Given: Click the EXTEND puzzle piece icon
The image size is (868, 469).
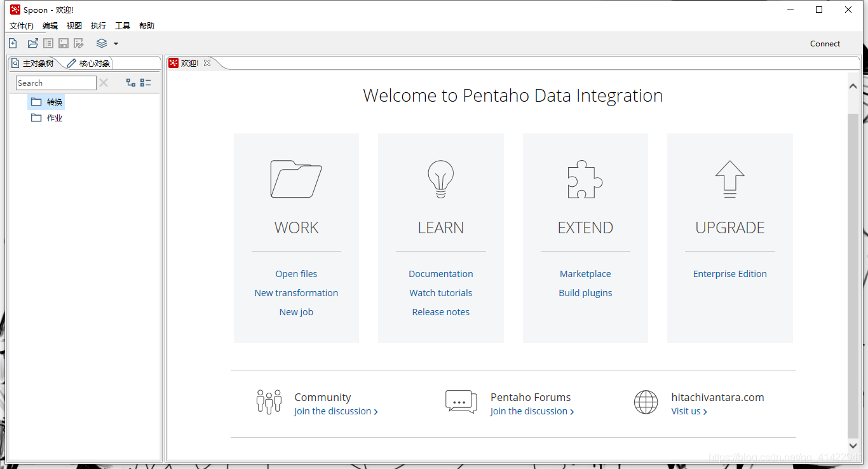Looking at the screenshot, I should coord(585,179).
